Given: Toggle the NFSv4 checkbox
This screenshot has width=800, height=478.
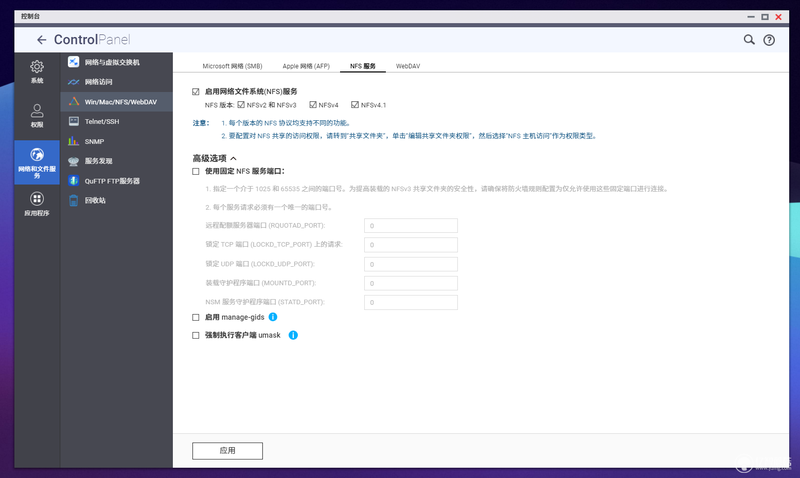Looking at the screenshot, I should [313, 105].
